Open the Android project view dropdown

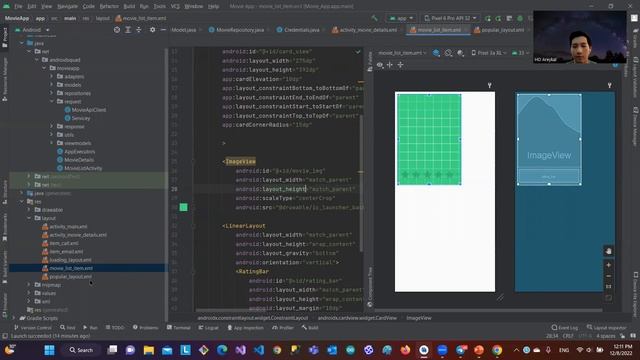pyautogui.click(x=32, y=30)
